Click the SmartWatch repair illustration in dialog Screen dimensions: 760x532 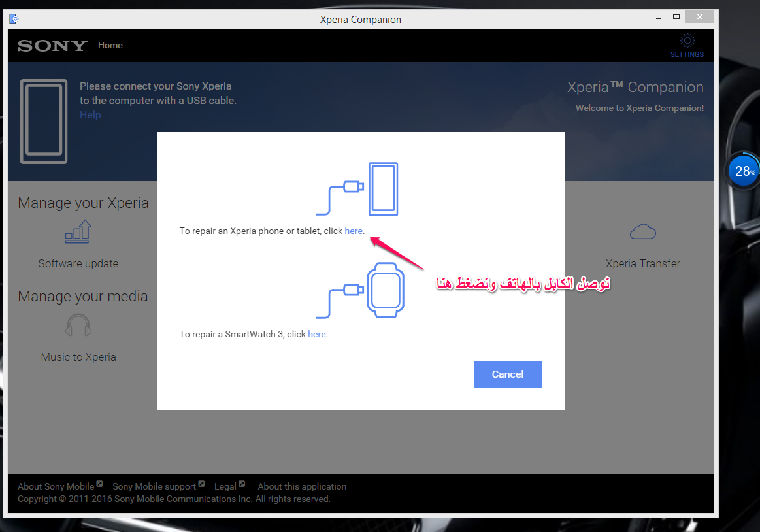359,290
